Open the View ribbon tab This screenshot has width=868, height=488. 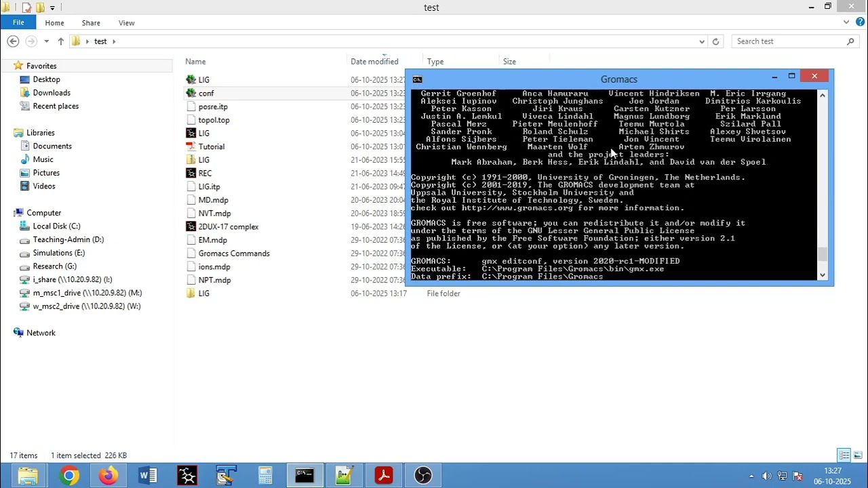coord(127,23)
